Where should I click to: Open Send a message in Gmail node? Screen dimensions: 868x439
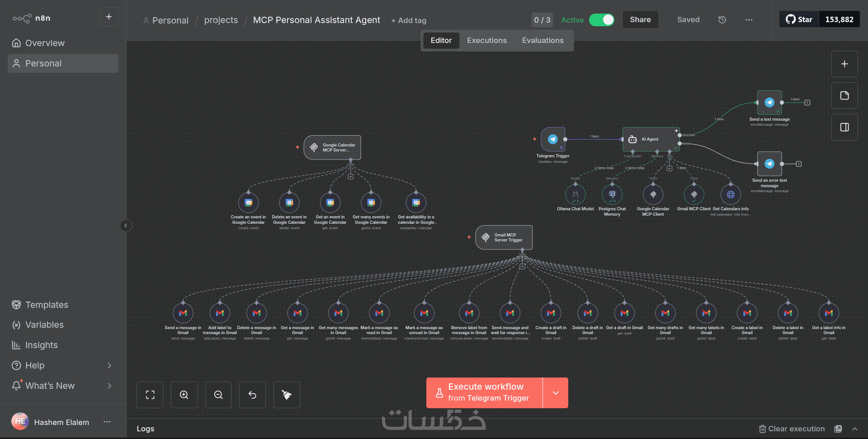(x=183, y=313)
